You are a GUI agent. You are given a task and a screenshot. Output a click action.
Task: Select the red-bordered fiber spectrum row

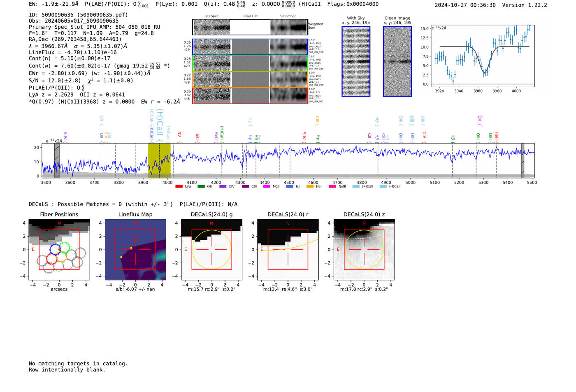pos(250,95)
